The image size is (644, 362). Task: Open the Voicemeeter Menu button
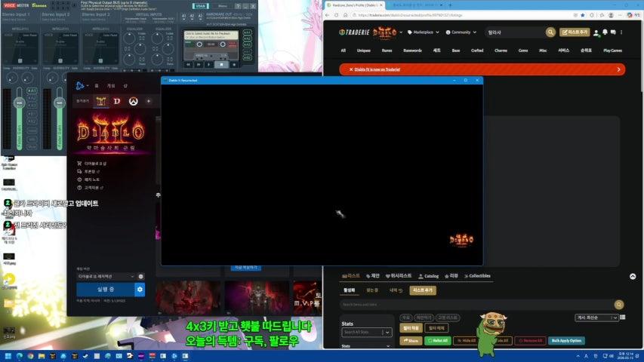[x=223, y=6]
